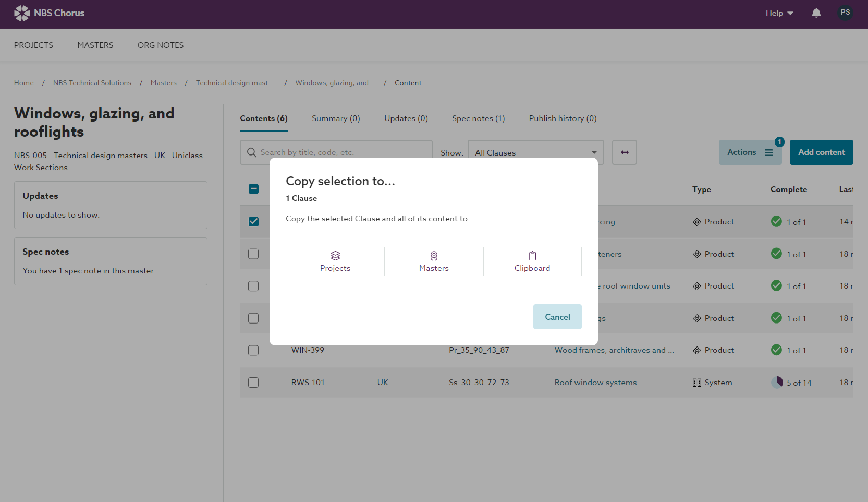Open the Help dropdown menu
Screen dimensions: 868x502
[779, 13]
